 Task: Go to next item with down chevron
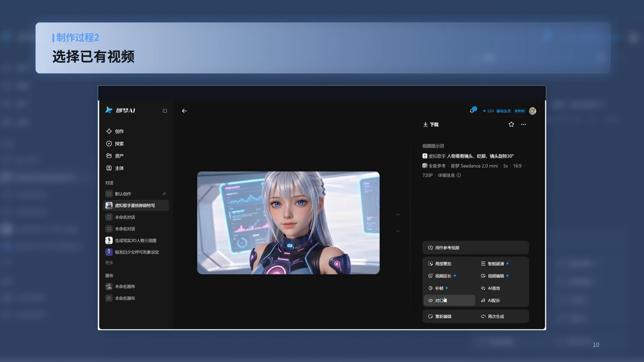click(x=398, y=231)
